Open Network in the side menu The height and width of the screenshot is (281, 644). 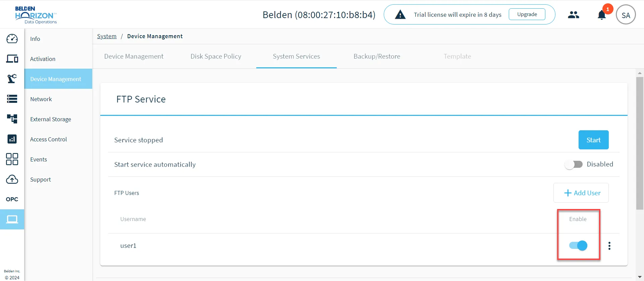coord(58,99)
